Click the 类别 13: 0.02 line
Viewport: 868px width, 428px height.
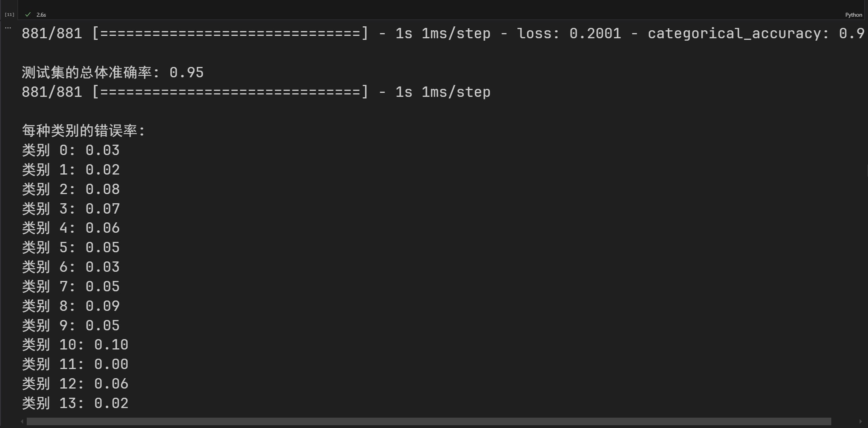[x=75, y=403]
